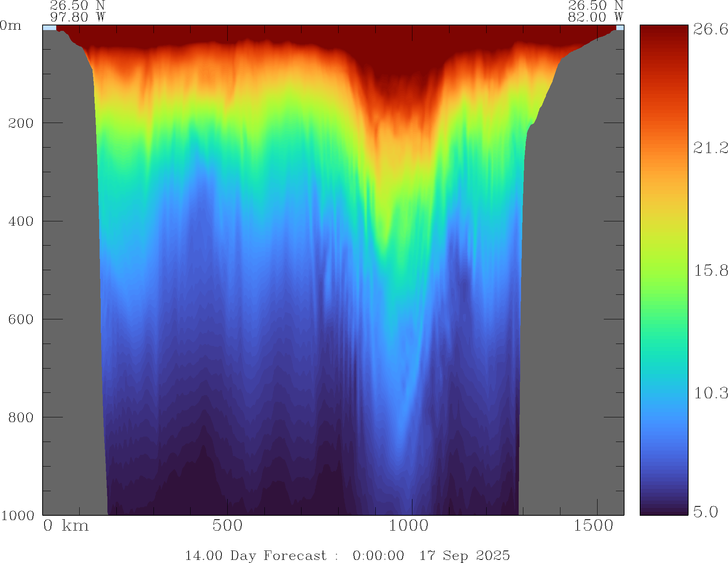Click the 15.8 colorbar value label

[x=710, y=271]
